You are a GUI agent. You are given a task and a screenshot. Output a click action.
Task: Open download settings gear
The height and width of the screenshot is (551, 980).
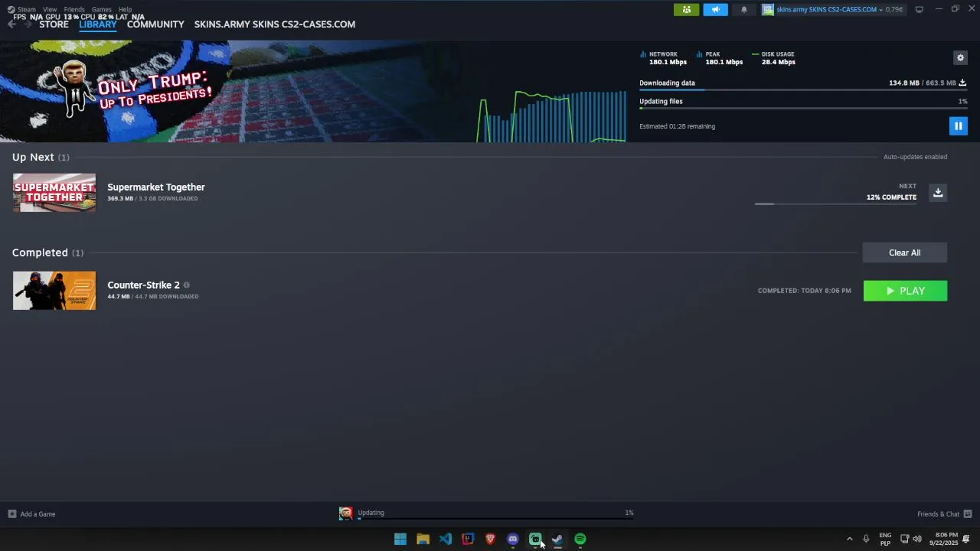pyautogui.click(x=960, y=58)
